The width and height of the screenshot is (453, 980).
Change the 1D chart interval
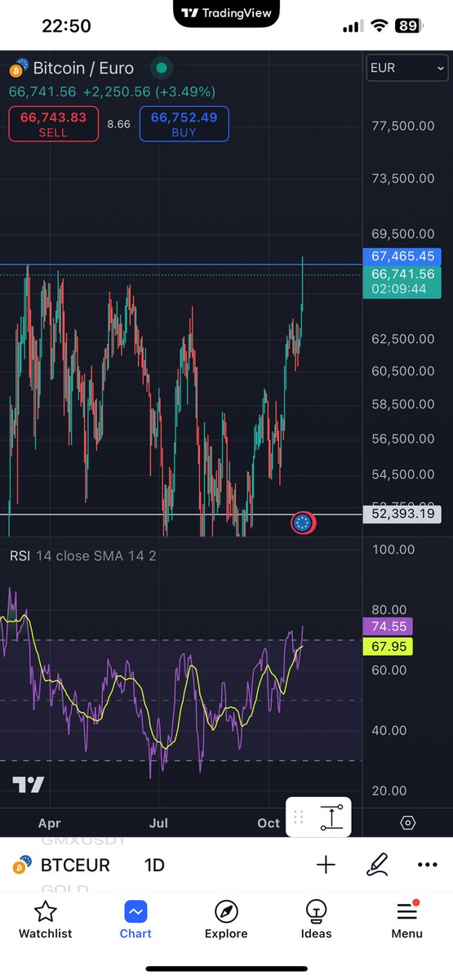[154, 865]
